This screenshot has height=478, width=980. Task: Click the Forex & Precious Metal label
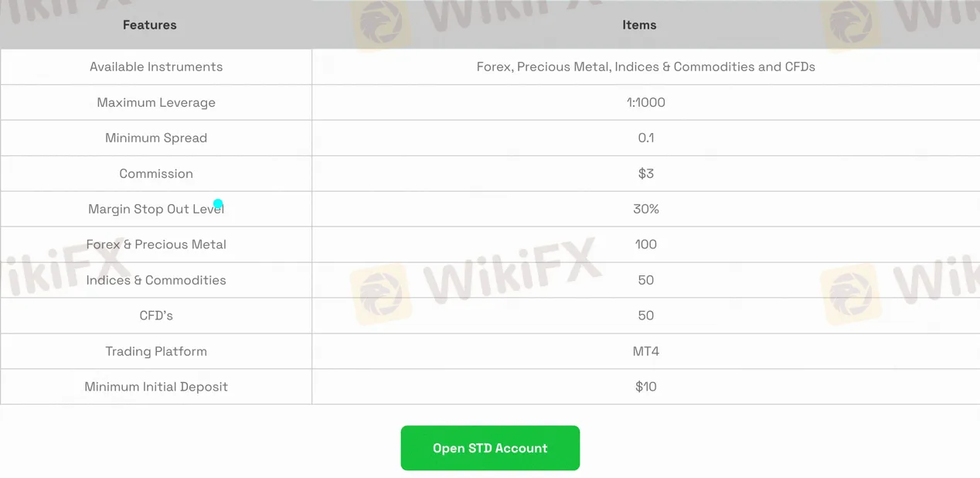pos(156,244)
